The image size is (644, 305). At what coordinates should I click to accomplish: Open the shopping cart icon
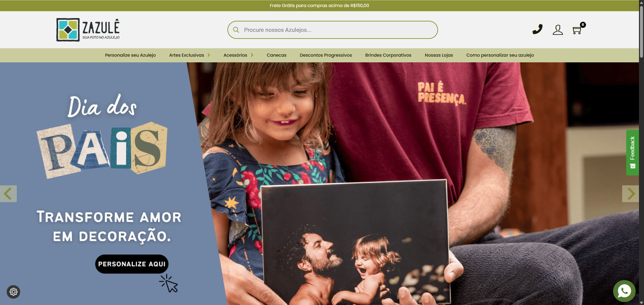(x=578, y=29)
